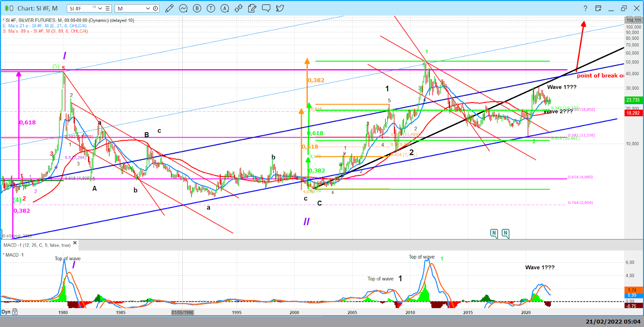Click the '* MACD -1' pane legend text
The image size is (644, 327).
pos(13,255)
